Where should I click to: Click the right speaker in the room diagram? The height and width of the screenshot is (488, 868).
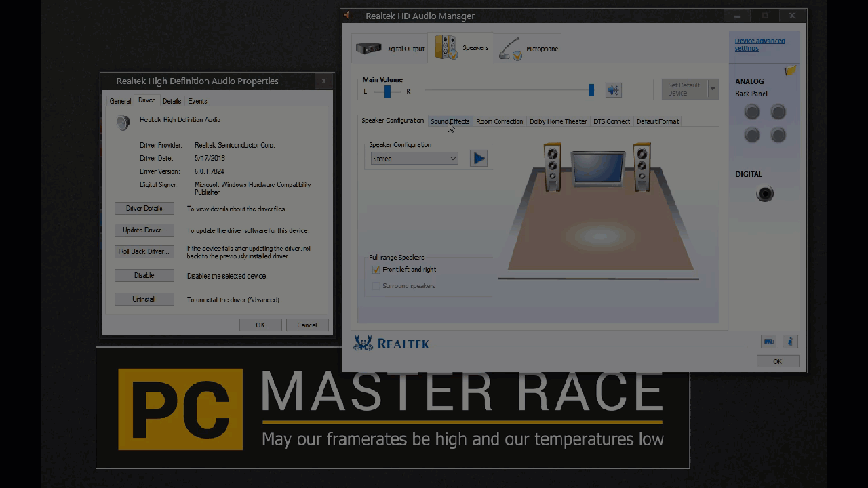[x=642, y=166]
